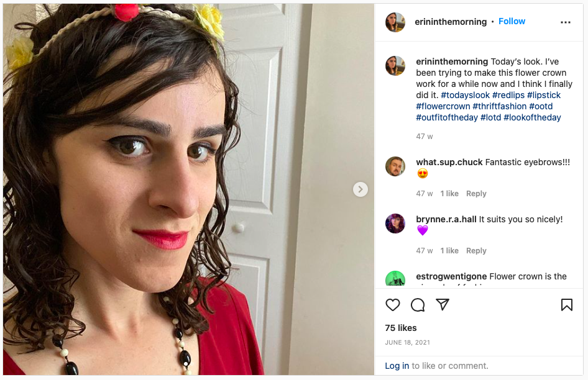This screenshot has height=380, width=588.
Task: Open the JUNE 18, 2021 date link
Action: click(407, 343)
